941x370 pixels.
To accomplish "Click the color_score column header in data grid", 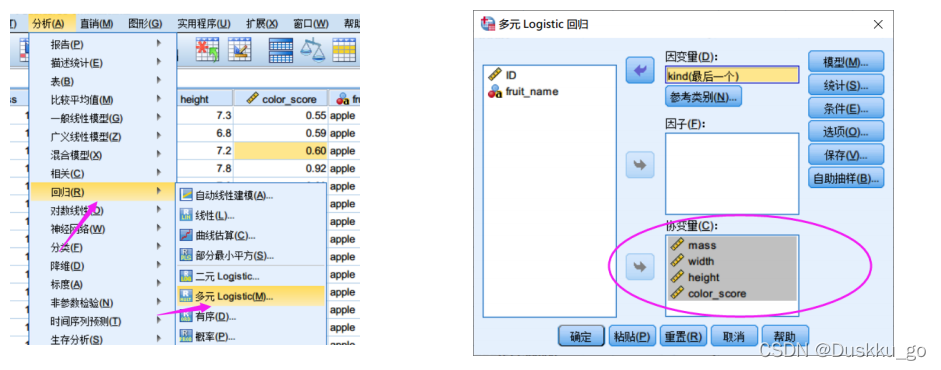I will click(x=281, y=99).
